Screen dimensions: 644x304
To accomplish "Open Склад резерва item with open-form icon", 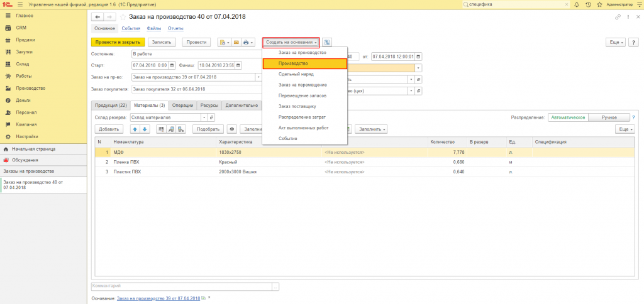I will [x=211, y=117].
